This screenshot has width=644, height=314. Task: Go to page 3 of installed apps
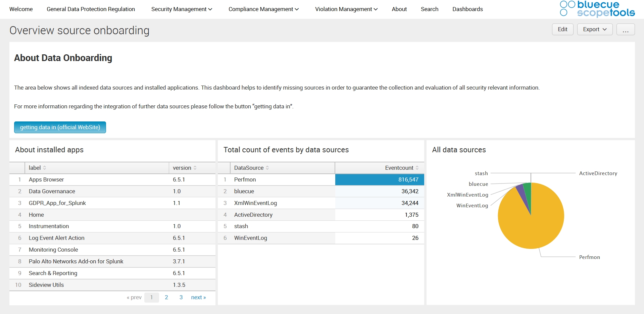pyautogui.click(x=181, y=297)
